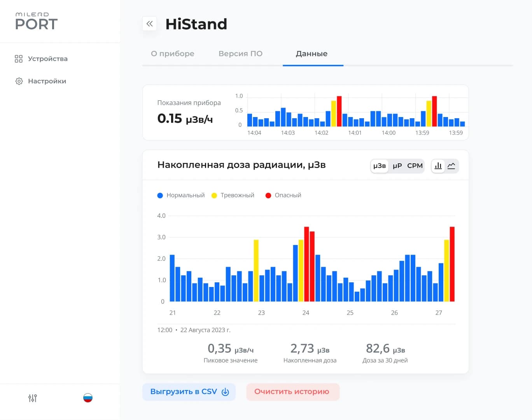Click the Показания прибора label
The height and width of the screenshot is (420, 532).
[x=189, y=103]
